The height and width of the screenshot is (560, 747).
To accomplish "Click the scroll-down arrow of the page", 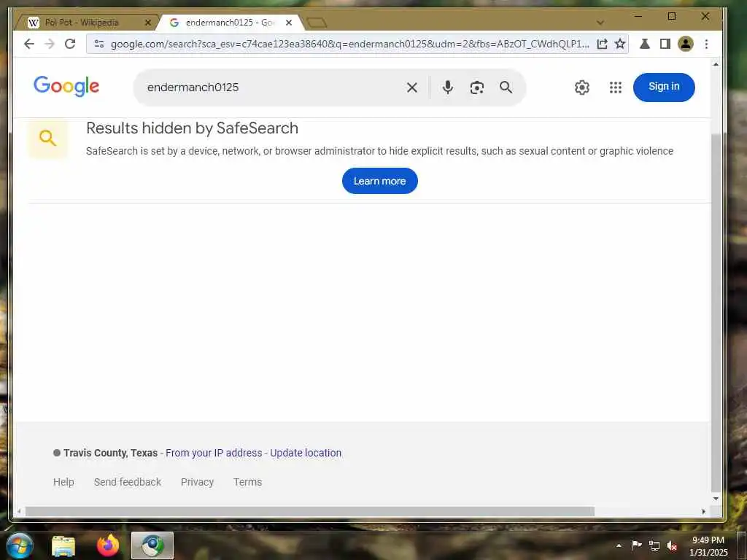I will click(x=716, y=499).
